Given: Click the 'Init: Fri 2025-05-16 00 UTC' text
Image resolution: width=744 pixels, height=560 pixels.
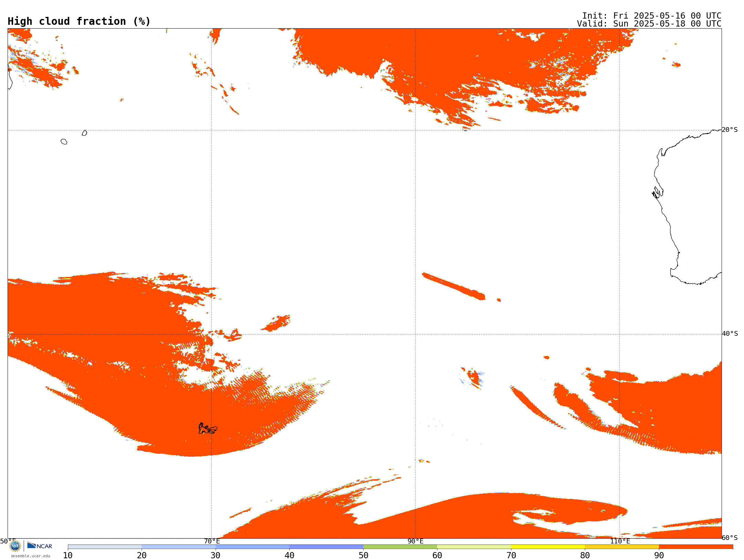Looking at the screenshot, I should point(651,16).
